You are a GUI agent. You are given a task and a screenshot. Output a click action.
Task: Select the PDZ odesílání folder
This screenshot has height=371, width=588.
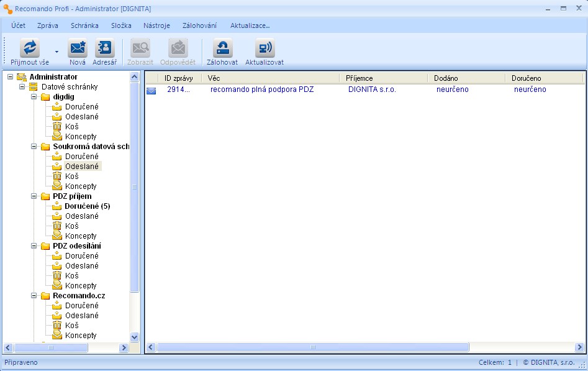77,246
